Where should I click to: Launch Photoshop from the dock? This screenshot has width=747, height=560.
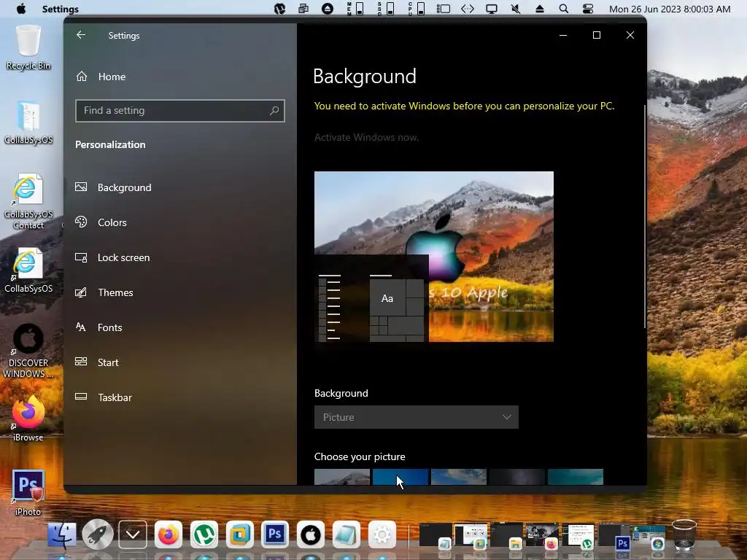tap(275, 534)
